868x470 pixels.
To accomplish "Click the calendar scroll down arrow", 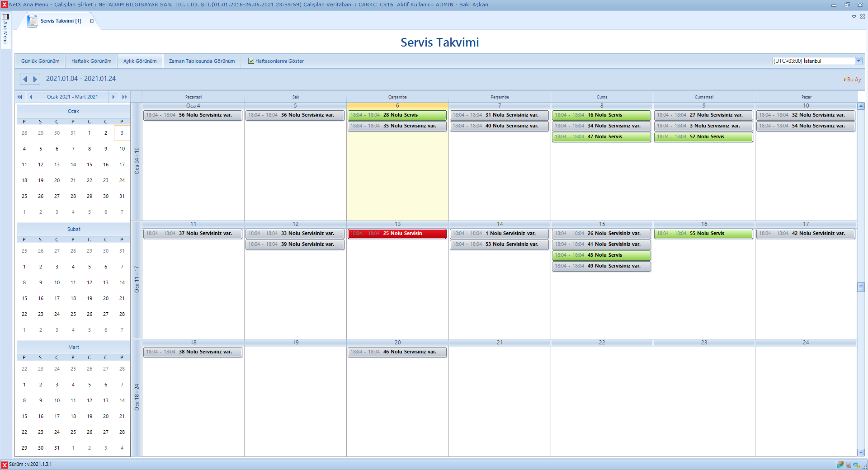I will click(861, 452).
